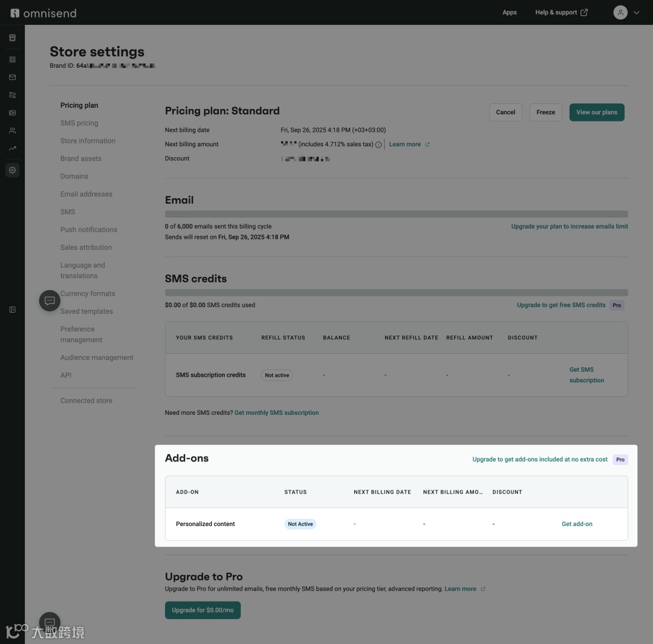Open the audience people icon in sidebar
This screenshot has height=644, width=653.
click(13, 131)
